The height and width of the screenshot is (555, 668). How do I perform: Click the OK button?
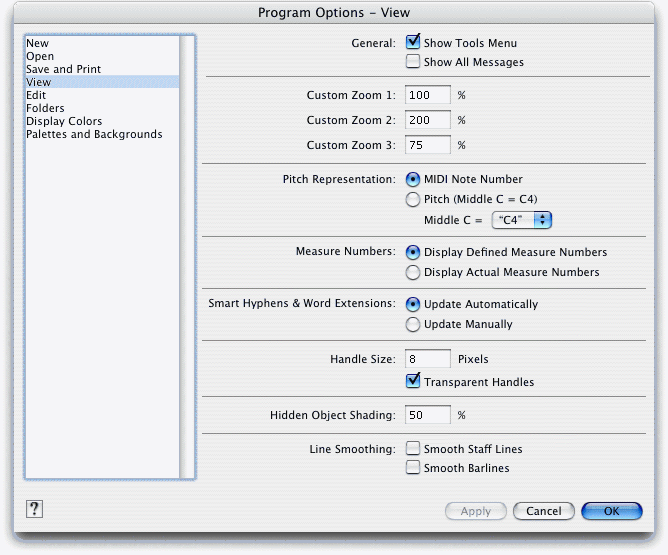click(611, 511)
